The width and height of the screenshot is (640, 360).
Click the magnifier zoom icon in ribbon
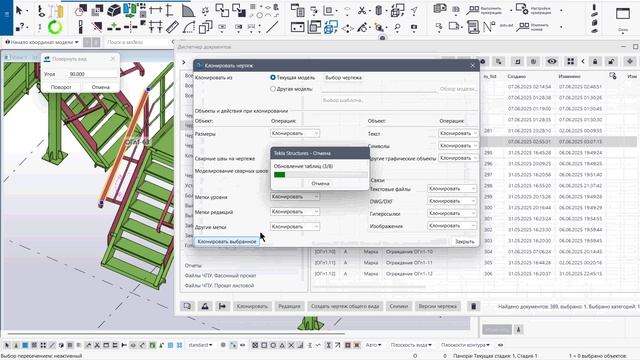point(397,27)
